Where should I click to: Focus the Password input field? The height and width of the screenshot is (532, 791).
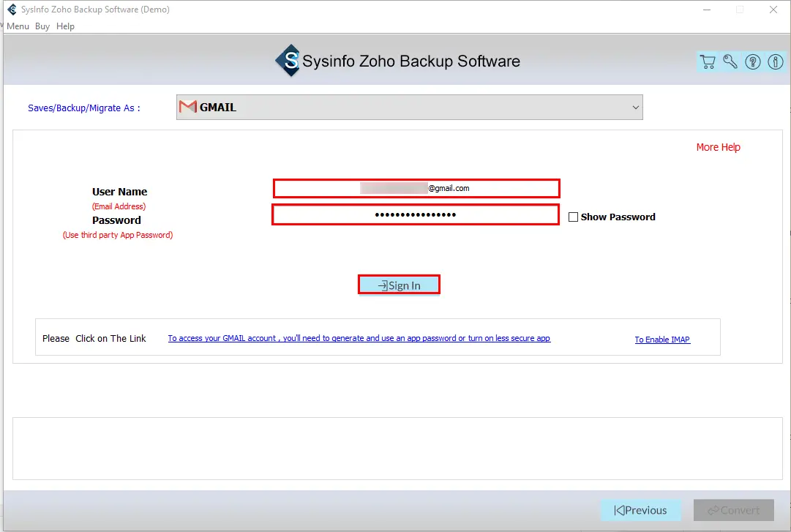coord(416,215)
